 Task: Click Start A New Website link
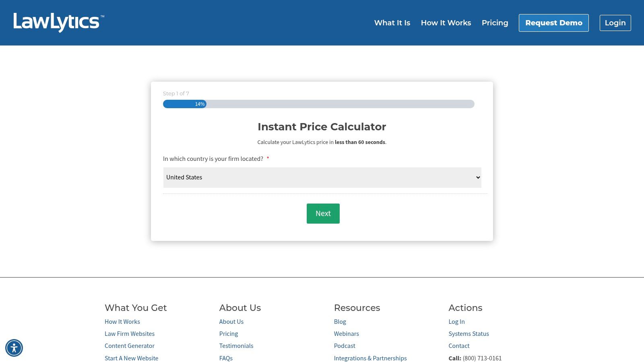[x=131, y=358]
